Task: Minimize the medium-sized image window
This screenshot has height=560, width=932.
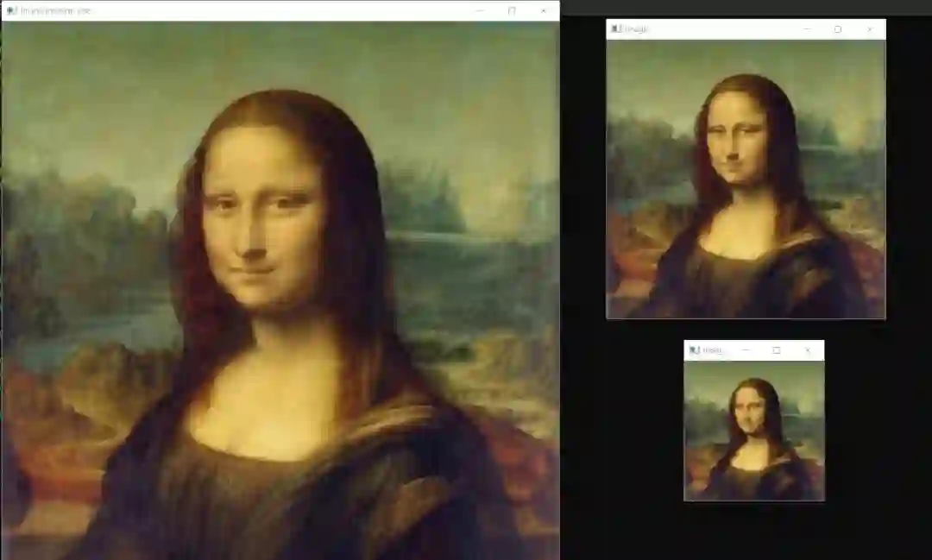Action: click(x=807, y=29)
